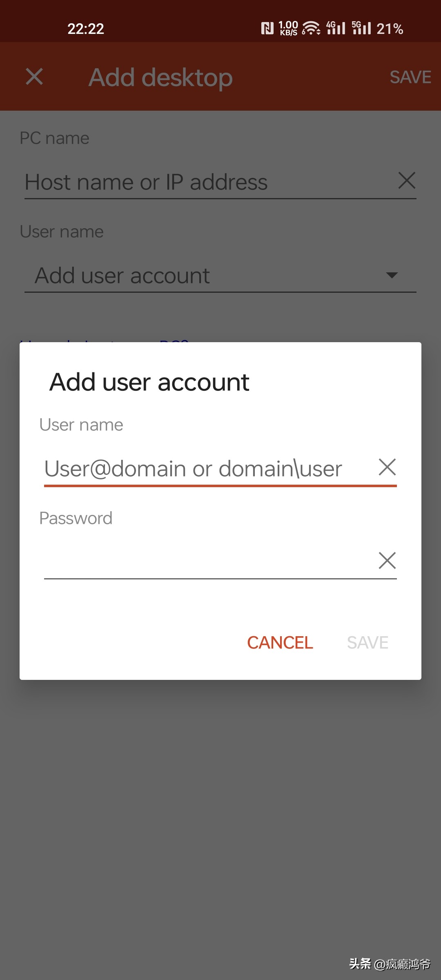Screen dimensions: 441x980
Task: Close the Add desktop screen
Action: pyautogui.click(x=34, y=77)
